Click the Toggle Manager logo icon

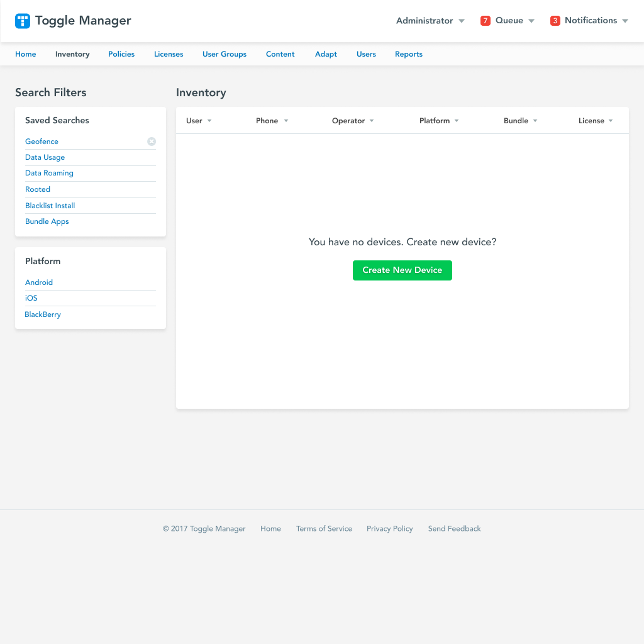point(23,21)
